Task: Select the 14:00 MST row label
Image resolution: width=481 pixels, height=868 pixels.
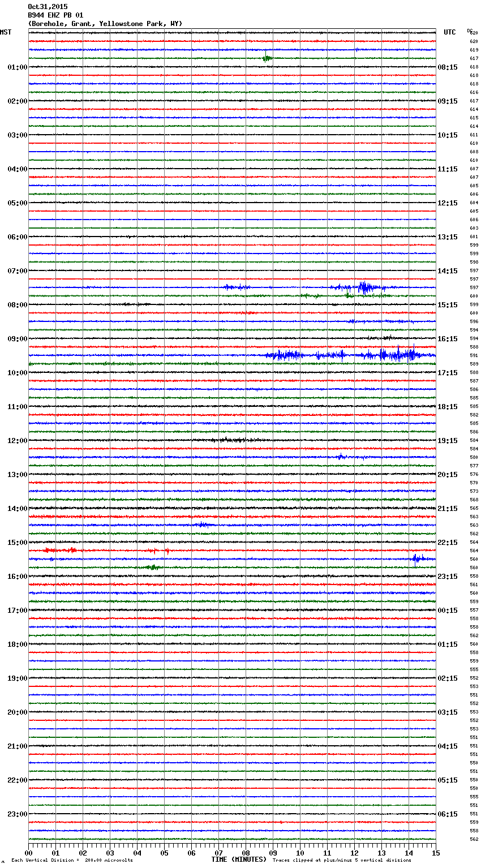Action: [18, 509]
